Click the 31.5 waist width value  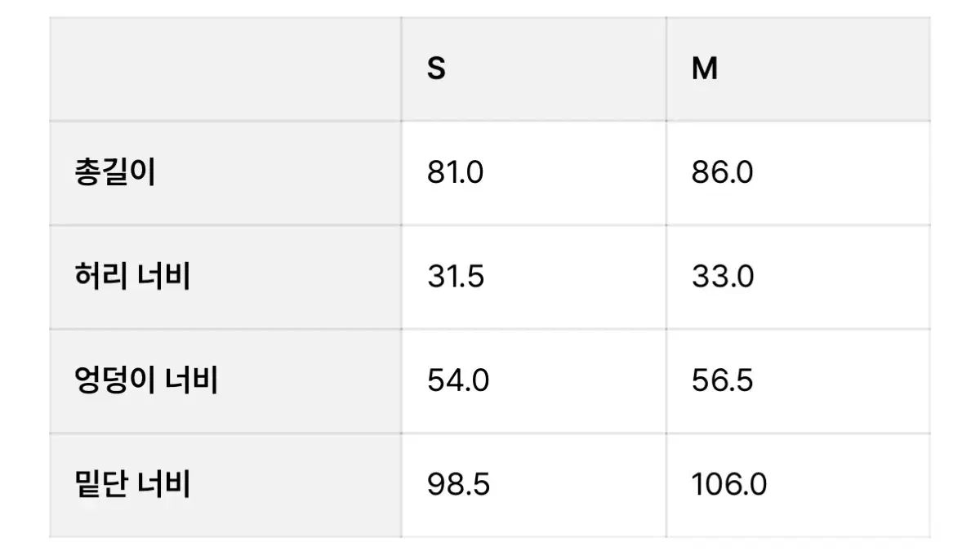456,277
